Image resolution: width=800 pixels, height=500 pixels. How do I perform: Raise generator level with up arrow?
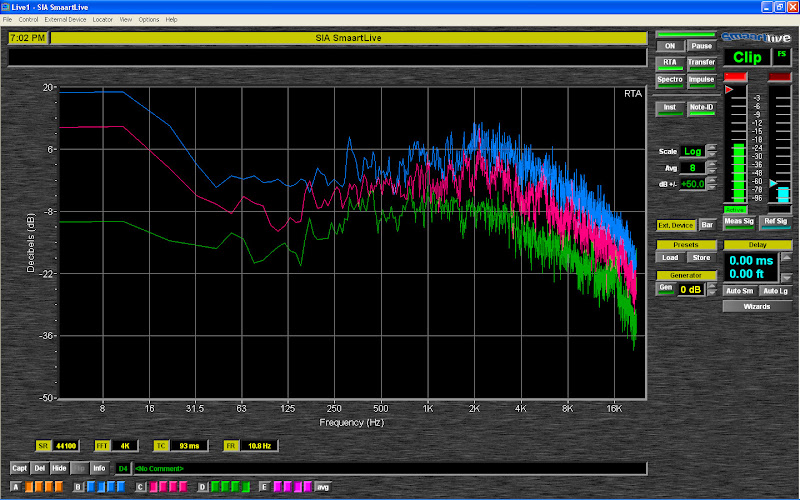[712, 286]
